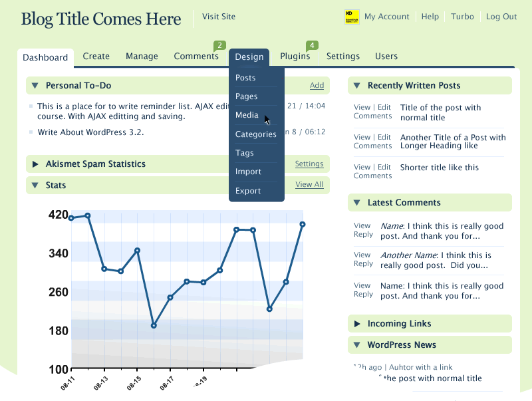Open View All link for Stats

309,184
